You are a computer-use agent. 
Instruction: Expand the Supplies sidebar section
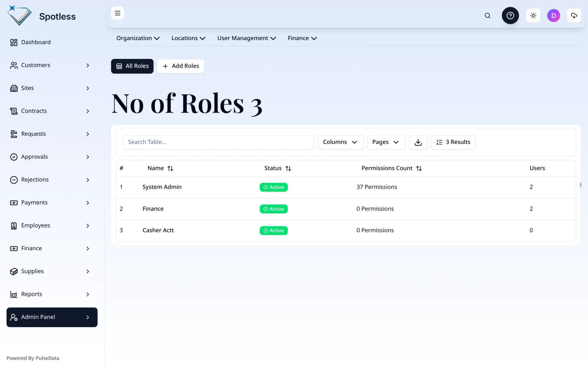(52, 271)
